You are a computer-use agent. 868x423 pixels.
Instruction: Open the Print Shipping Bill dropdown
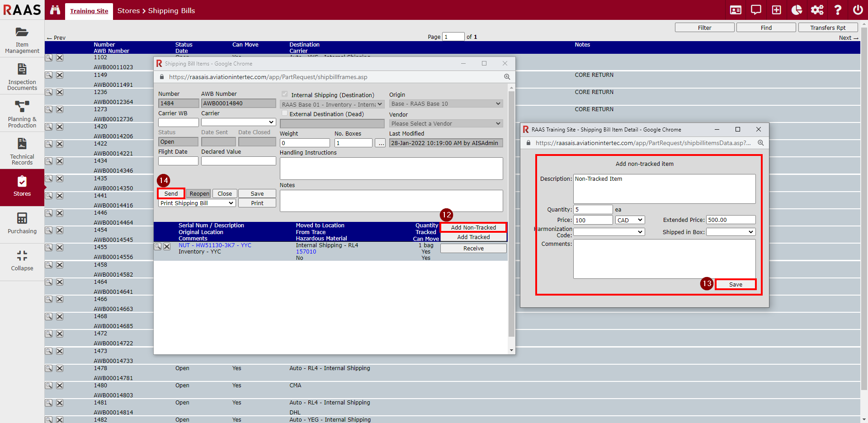[x=197, y=203]
